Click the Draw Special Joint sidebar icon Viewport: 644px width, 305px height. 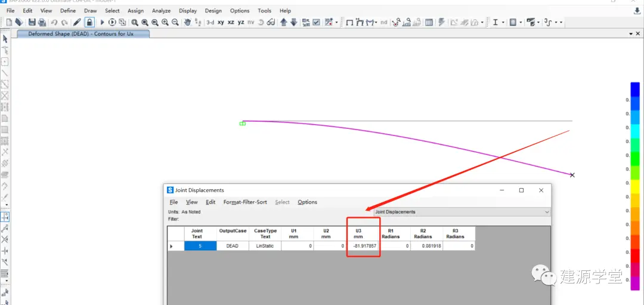point(5,62)
